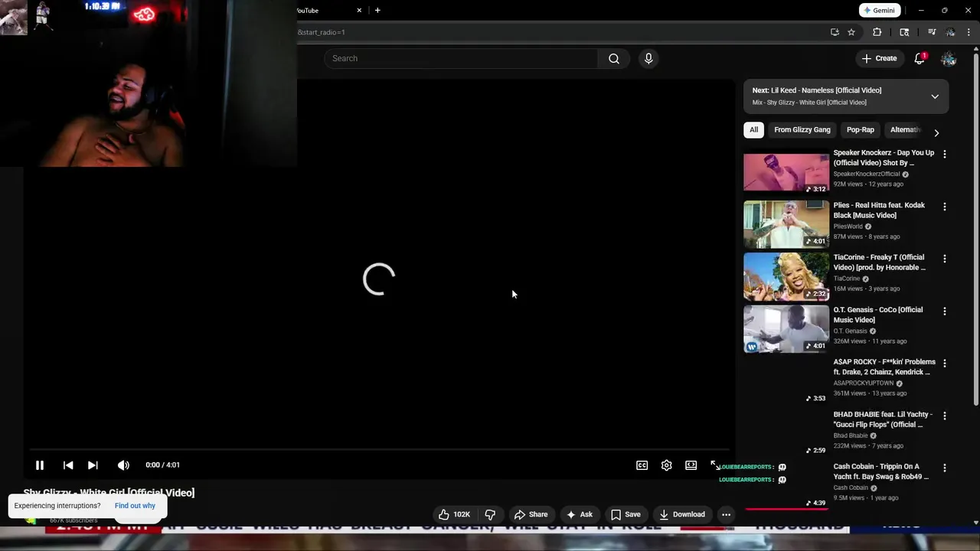
Task: Pause the video with the pause button
Action: point(40,465)
